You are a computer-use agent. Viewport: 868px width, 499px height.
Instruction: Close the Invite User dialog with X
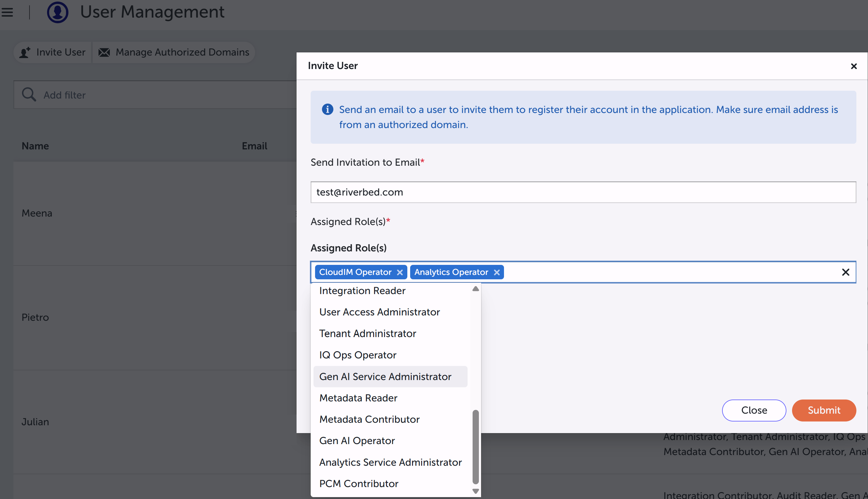point(854,66)
